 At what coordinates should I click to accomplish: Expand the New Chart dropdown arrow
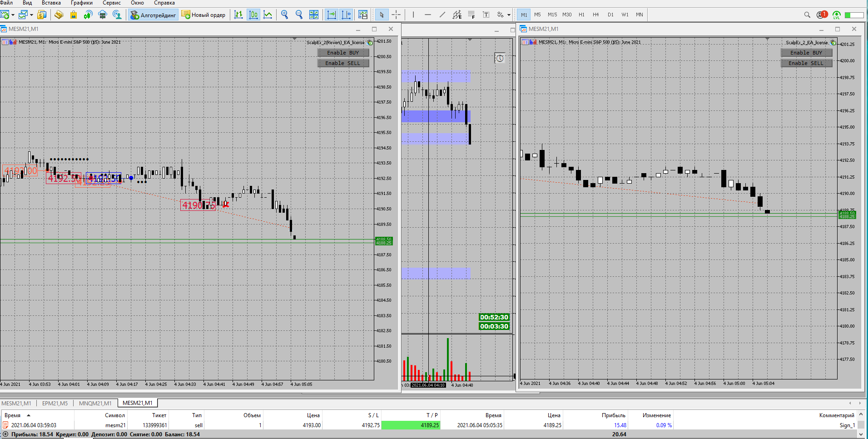coord(13,15)
